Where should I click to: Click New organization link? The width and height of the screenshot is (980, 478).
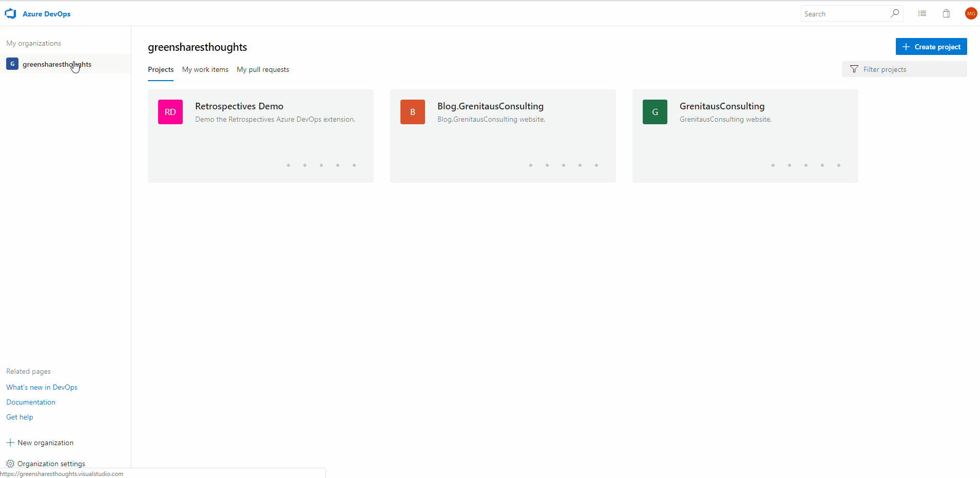click(46, 443)
